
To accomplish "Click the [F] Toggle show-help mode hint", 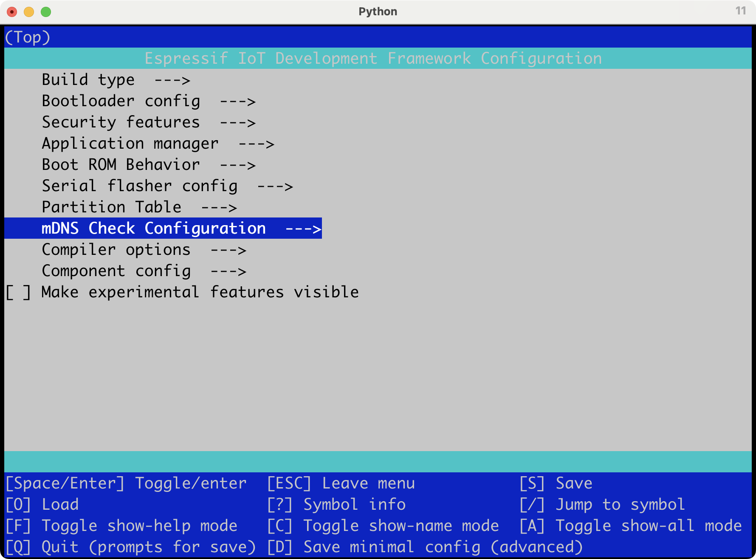I will click(x=121, y=526).
